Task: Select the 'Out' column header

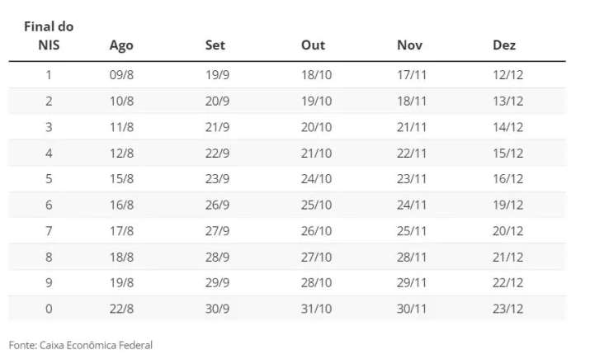Action: [314, 45]
